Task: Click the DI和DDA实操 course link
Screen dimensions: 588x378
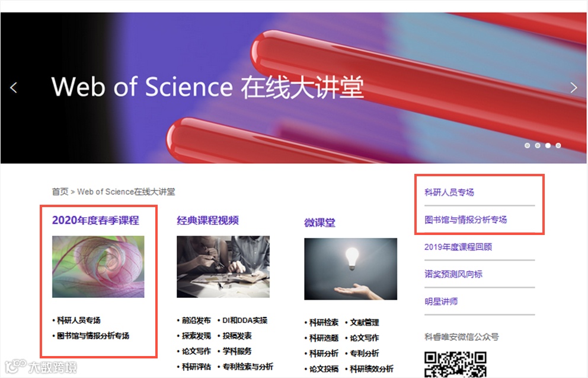Action: [x=245, y=320]
